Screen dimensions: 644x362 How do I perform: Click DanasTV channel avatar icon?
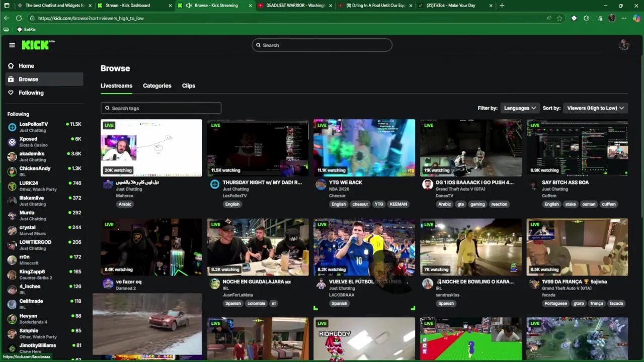click(x=428, y=185)
